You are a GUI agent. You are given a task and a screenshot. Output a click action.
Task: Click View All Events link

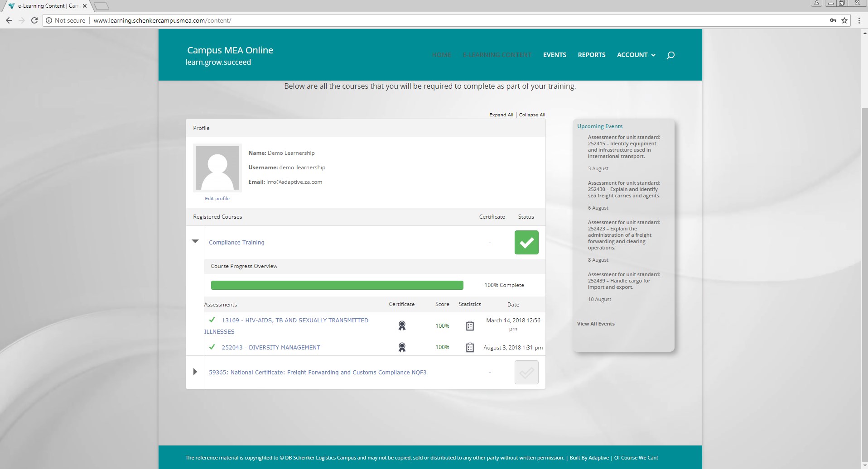pos(596,324)
